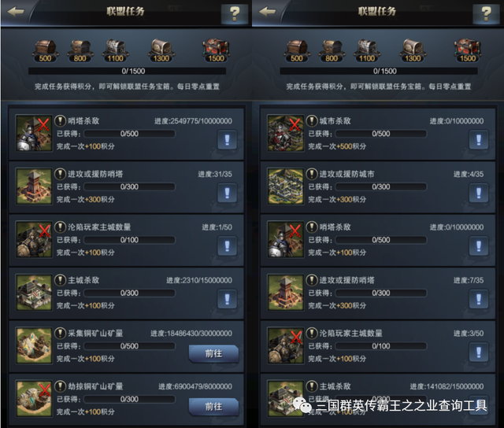The image size is (504, 428).
Task: Select the 1100-point chest on left panel
Action: click(115, 50)
